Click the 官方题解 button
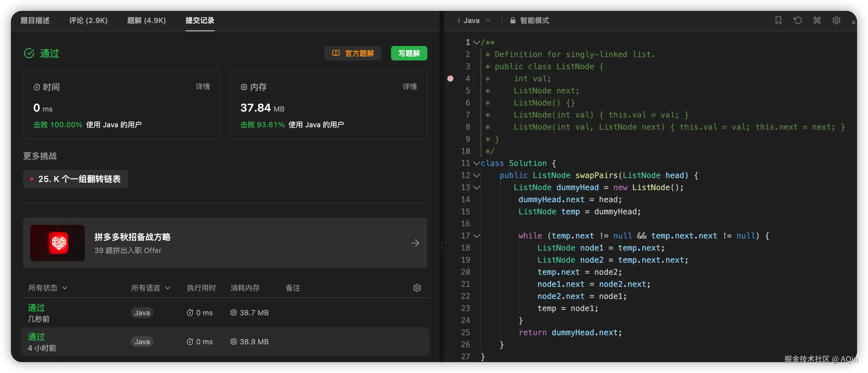868x373 pixels. [353, 53]
